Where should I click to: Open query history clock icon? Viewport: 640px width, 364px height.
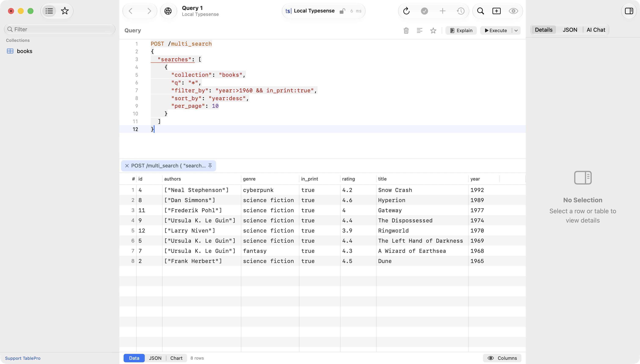tap(461, 11)
